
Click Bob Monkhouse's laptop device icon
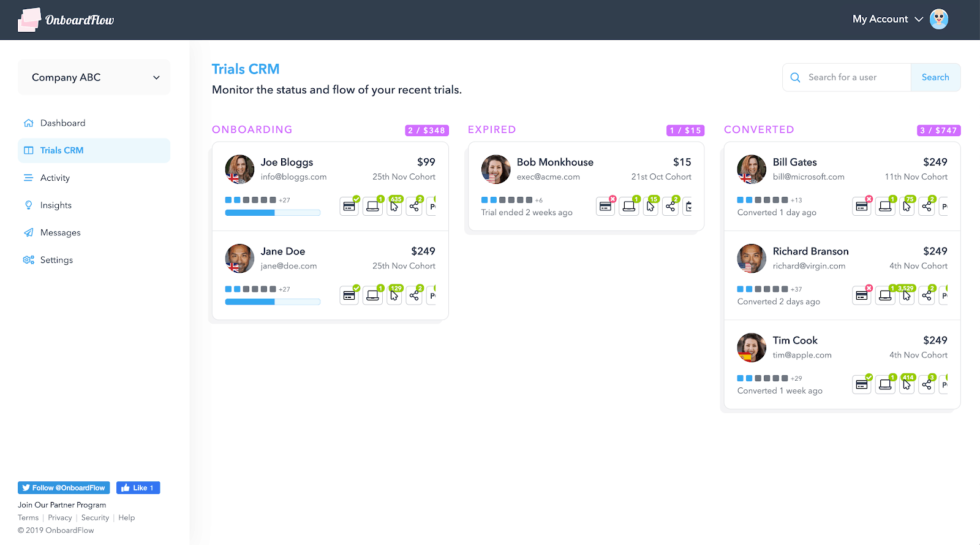tap(628, 206)
